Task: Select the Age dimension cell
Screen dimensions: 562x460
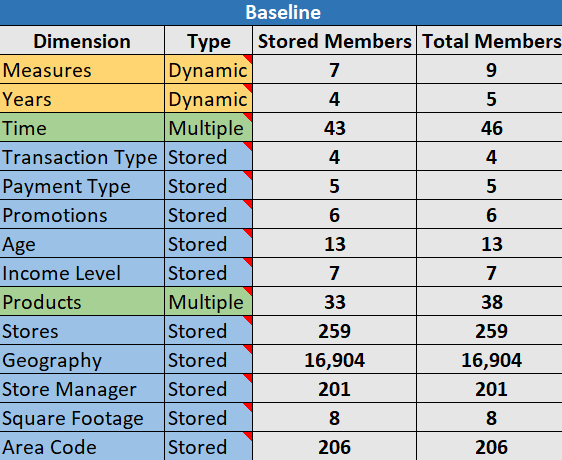Action: tap(82, 244)
